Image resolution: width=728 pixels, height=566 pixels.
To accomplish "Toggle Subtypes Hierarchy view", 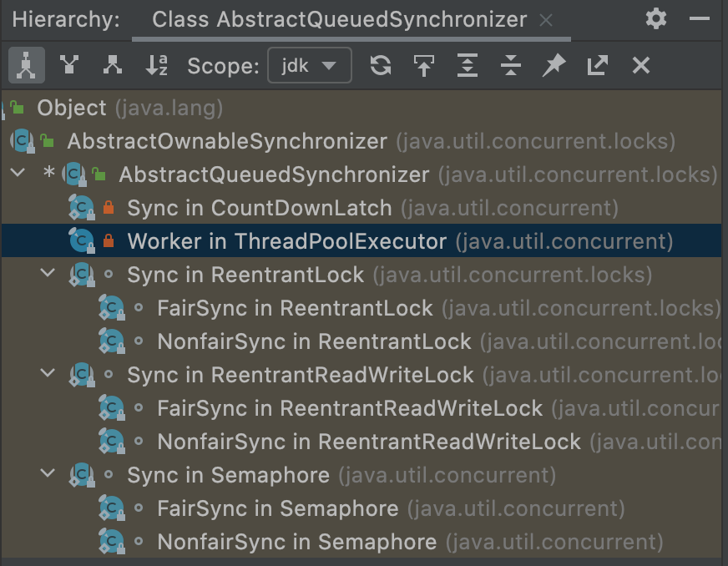I will pyautogui.click(x=113, y=65).
